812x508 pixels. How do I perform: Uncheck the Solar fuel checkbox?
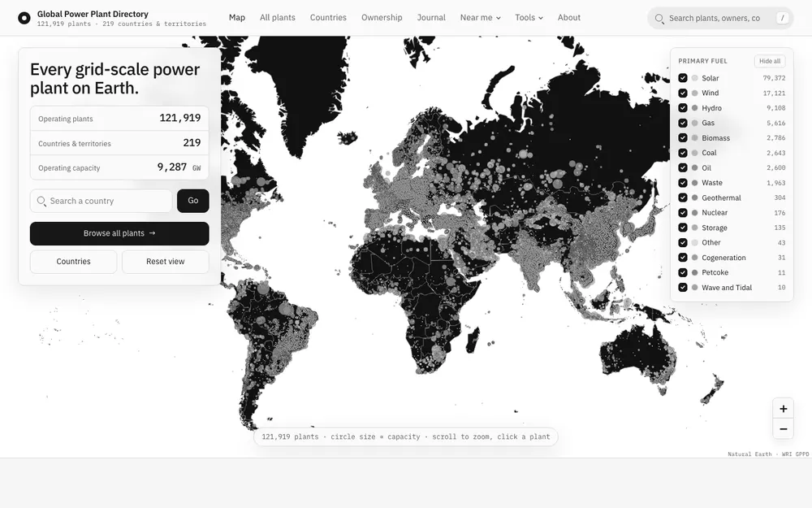click(x=683, y=78)
